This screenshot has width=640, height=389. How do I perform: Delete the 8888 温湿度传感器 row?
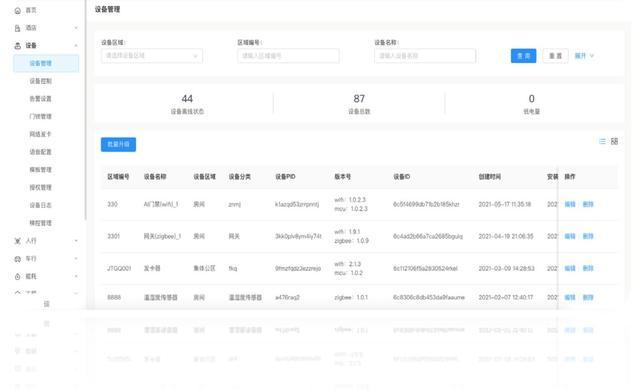tap(588, 298)
